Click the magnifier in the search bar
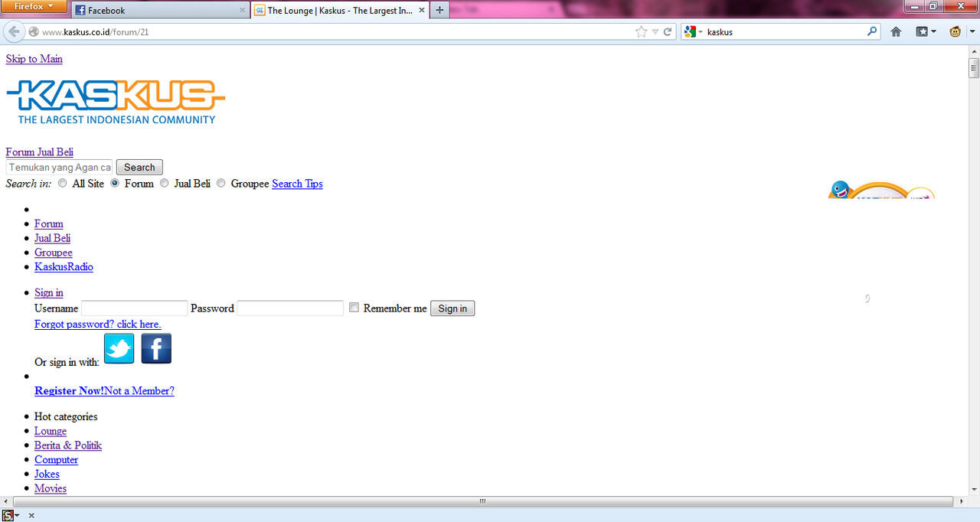The width and height of the screenshot is (980, 522). tap(872, 31)
